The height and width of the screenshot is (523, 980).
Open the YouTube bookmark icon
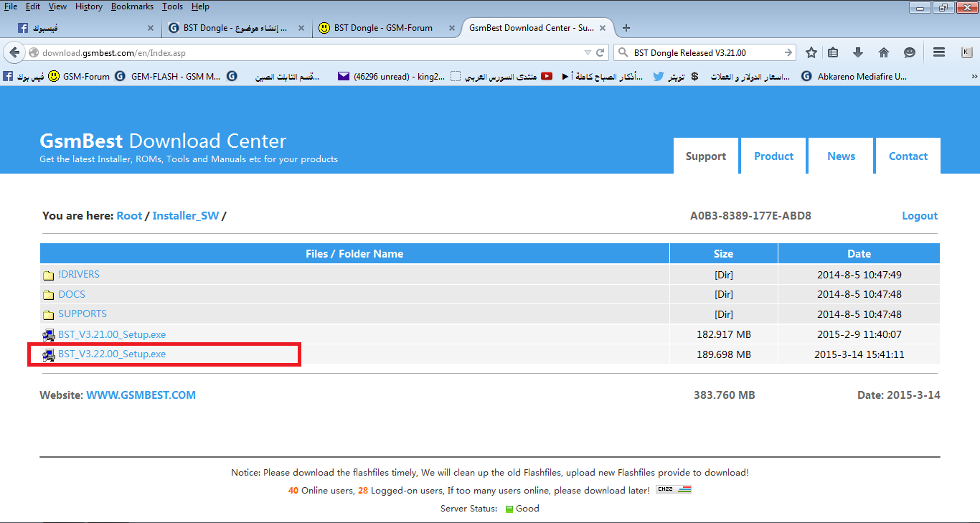tap(547, 76)
